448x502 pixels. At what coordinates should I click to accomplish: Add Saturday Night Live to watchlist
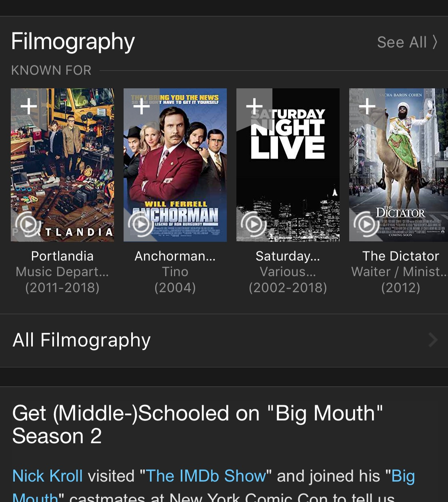pyautogui.click(x=254, y=106)
